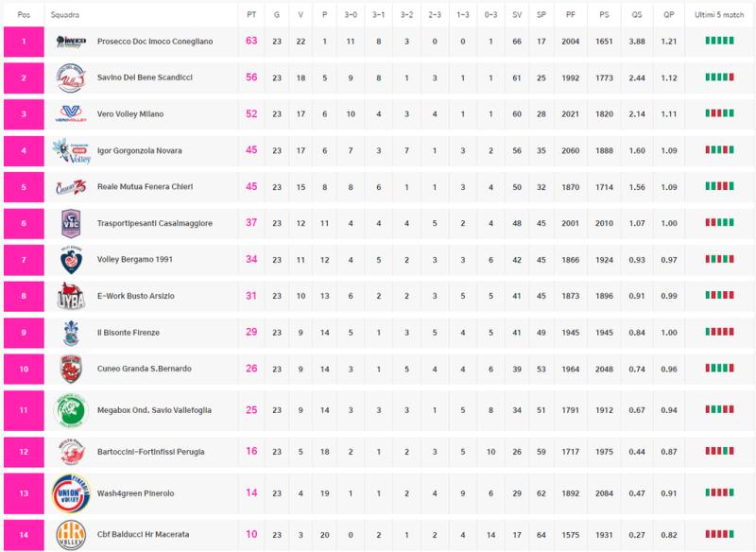Click last-5-match indicator for Vero Volley Milano
756x552 pixels.
719,113
